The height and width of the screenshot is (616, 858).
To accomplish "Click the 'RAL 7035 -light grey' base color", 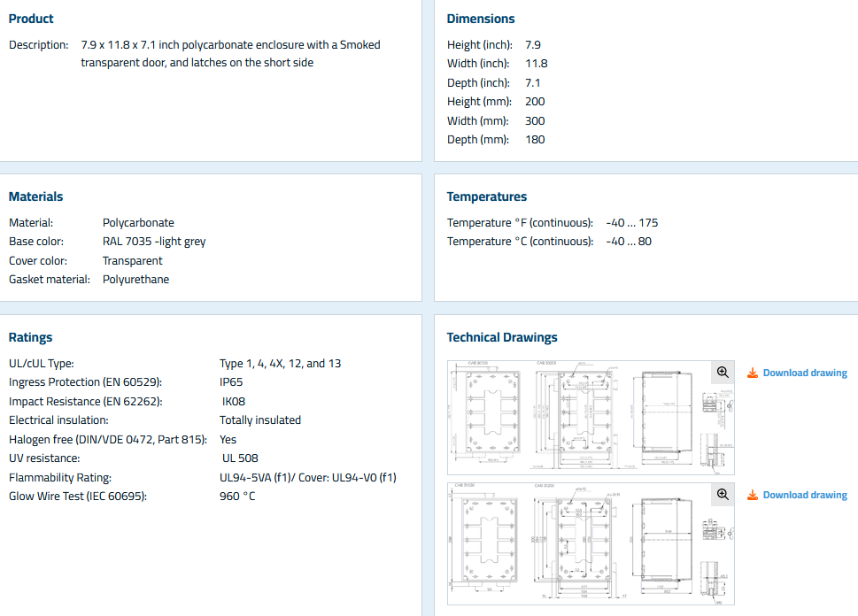I will tap(154, 242).
